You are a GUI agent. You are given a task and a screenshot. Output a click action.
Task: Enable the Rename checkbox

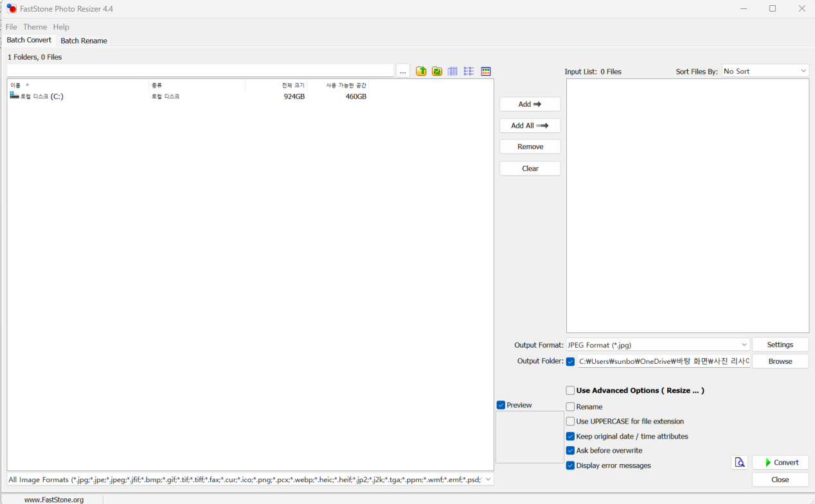[570, 407]
